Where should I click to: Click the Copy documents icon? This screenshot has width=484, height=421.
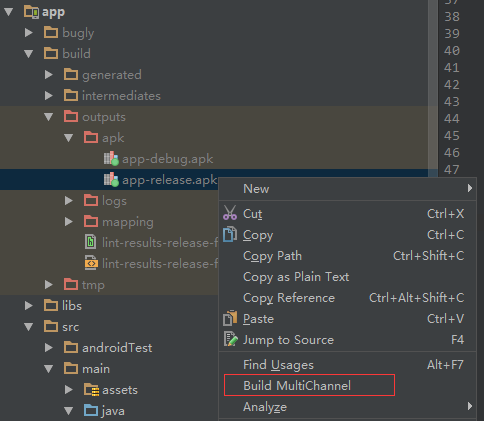[x=230, y=234]
